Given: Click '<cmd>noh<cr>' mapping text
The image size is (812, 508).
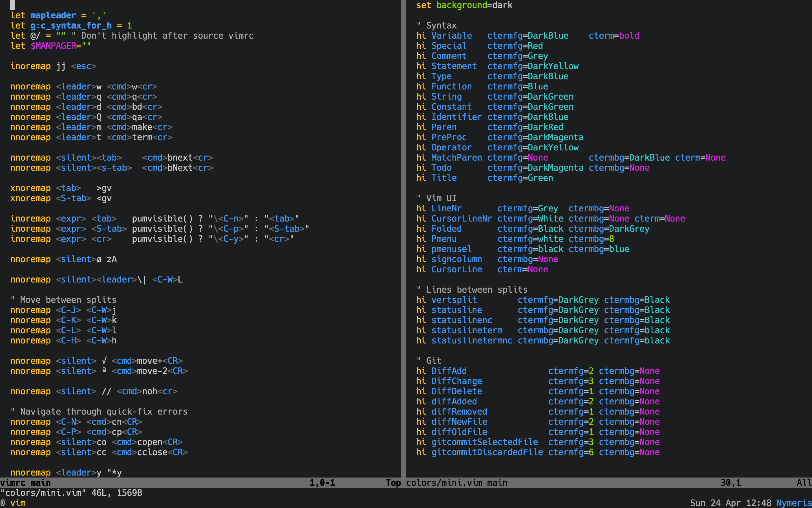Looking at the screenshot, I should pos(147,391).
